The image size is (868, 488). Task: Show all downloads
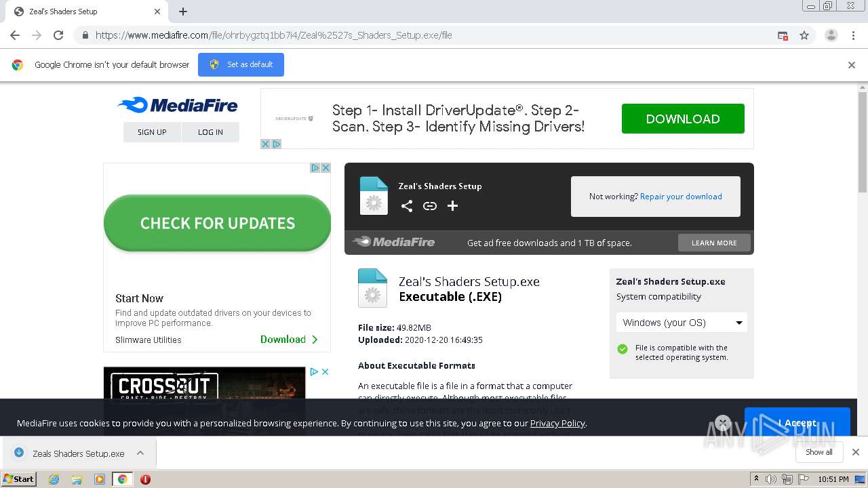pyautogui.click(x=818, y=452)
